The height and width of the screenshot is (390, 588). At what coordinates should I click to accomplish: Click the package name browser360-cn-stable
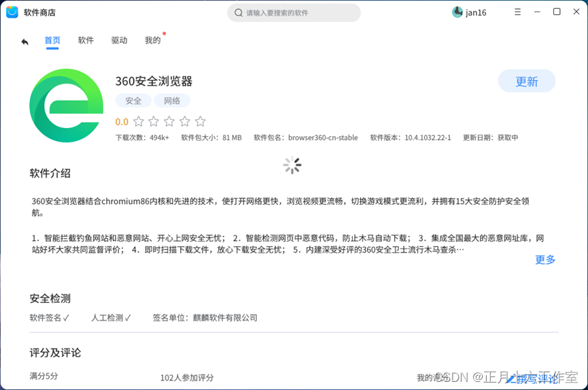point(323,137)
